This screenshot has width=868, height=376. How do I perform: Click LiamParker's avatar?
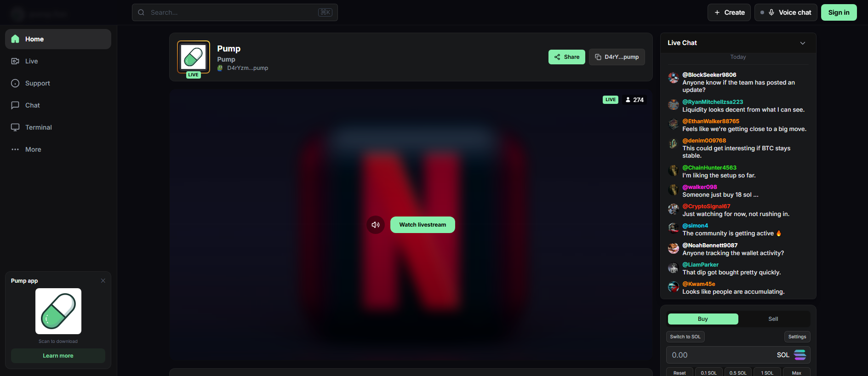(x=674, y=268)
